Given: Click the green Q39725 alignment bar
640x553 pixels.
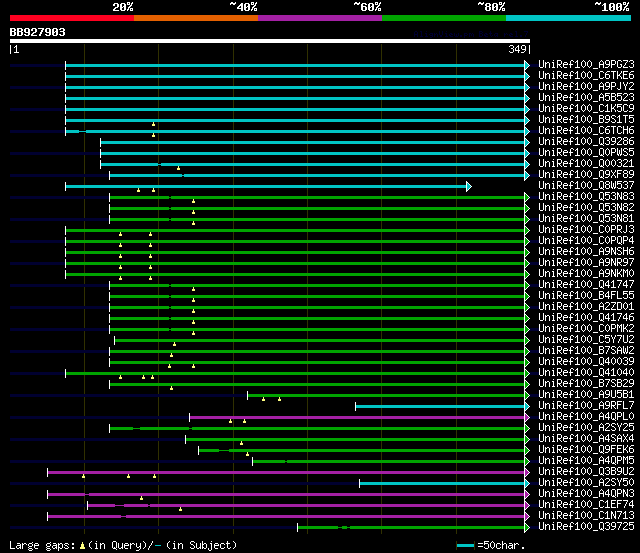Looking at the screenshot, I should (x=411, y=528).
